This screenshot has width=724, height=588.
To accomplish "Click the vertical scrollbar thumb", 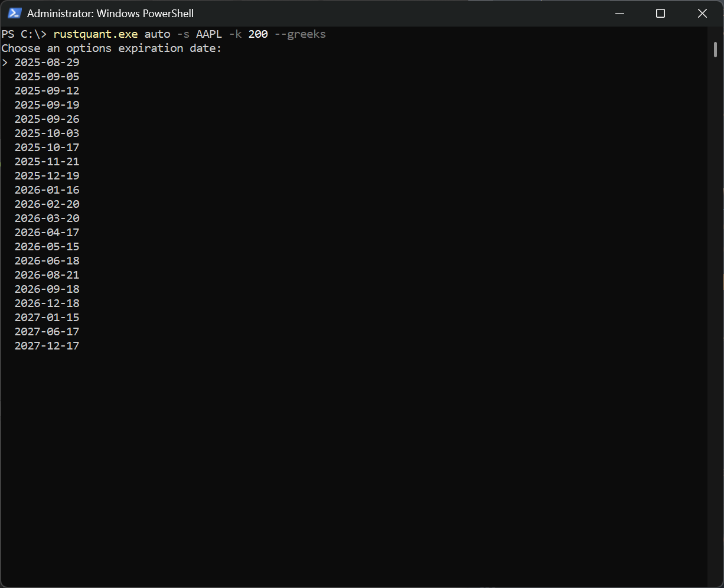I will point(715,50).
